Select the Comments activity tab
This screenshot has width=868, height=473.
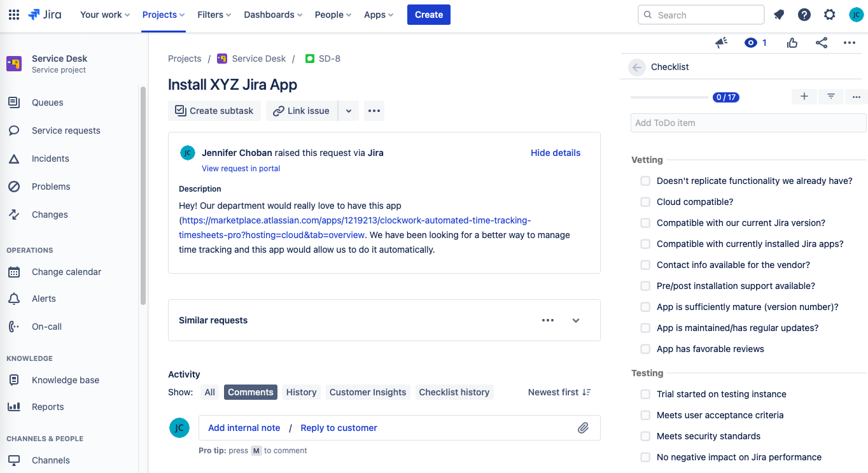click(x=251, y=392)
